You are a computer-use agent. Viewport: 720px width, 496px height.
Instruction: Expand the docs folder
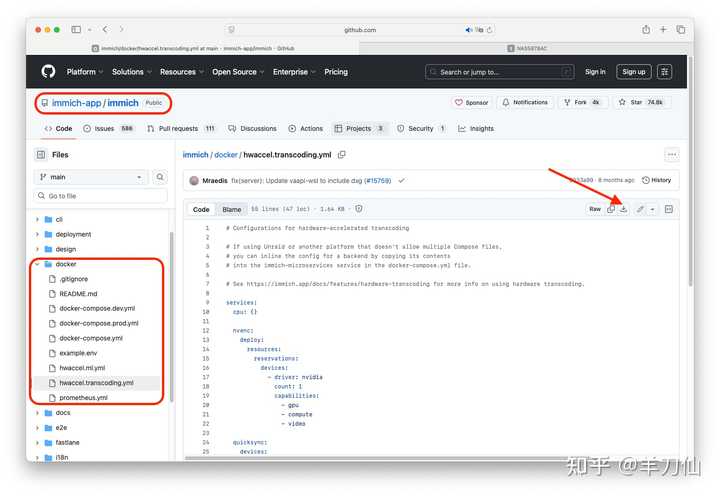click(x=37, y=413)
